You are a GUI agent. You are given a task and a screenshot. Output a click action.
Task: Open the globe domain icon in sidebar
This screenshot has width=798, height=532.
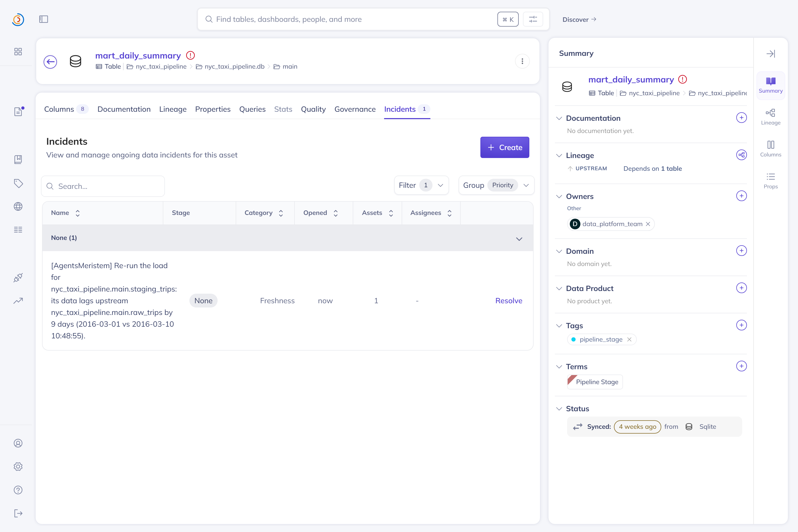tap(18, 206)
